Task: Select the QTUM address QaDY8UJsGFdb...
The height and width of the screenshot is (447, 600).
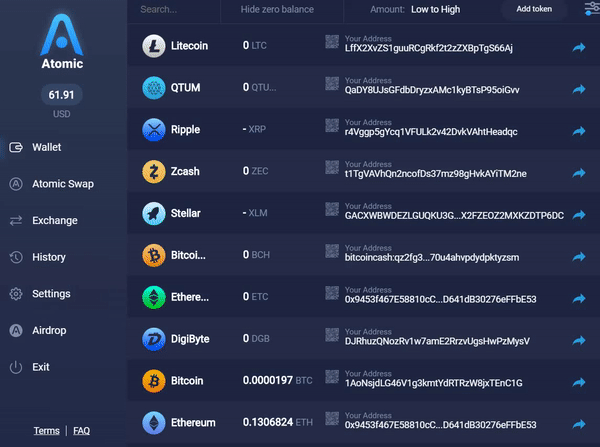Action: (x=432, y=90)
